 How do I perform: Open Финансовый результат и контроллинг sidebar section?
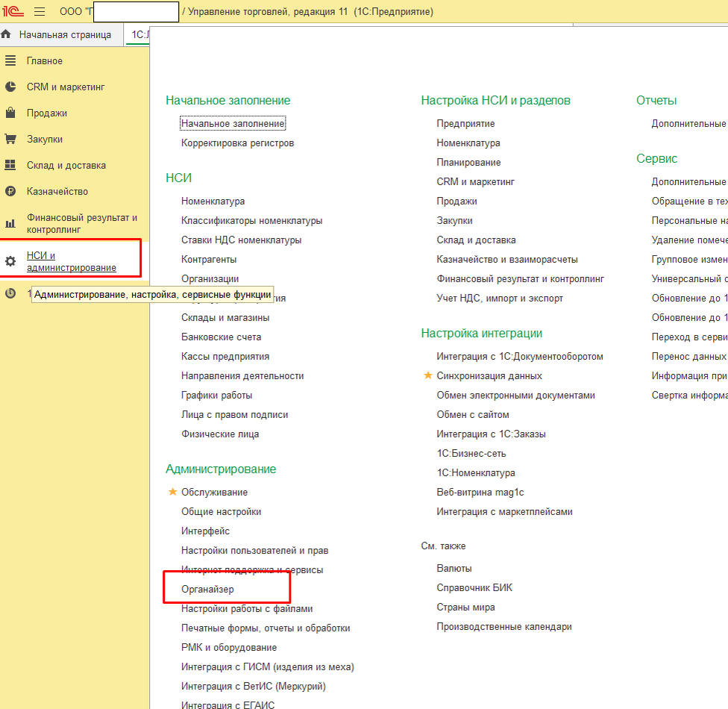click(82, 223)
